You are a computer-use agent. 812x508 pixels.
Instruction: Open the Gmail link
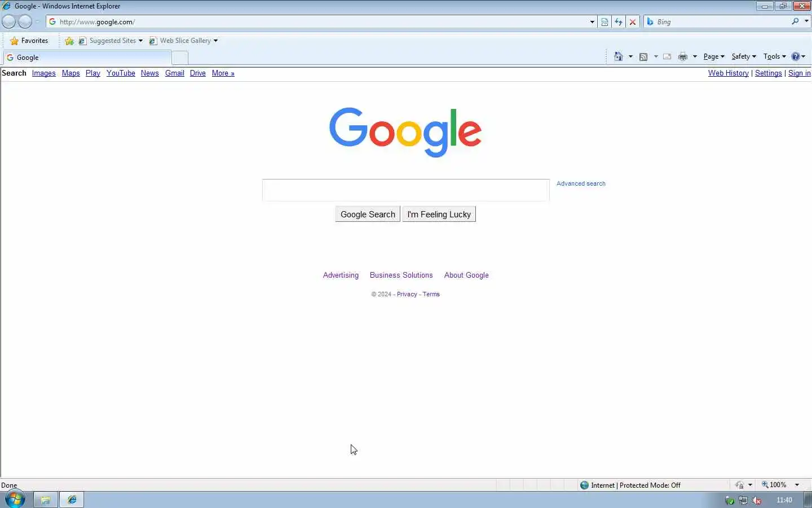tap(175, 73)
